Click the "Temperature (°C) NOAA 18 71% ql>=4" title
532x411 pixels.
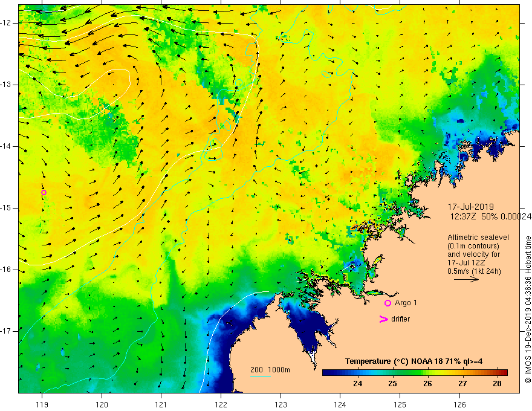tap(414, 361)
